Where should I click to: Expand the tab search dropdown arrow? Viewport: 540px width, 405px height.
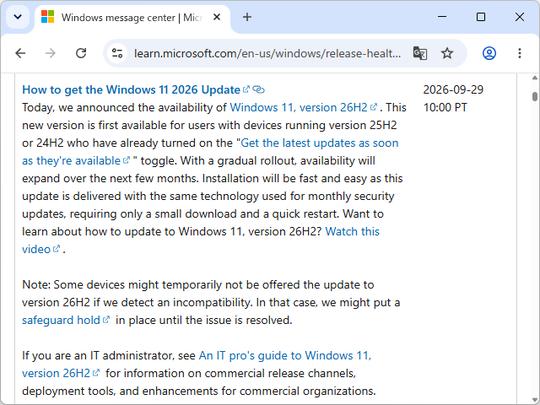(18, 17)
